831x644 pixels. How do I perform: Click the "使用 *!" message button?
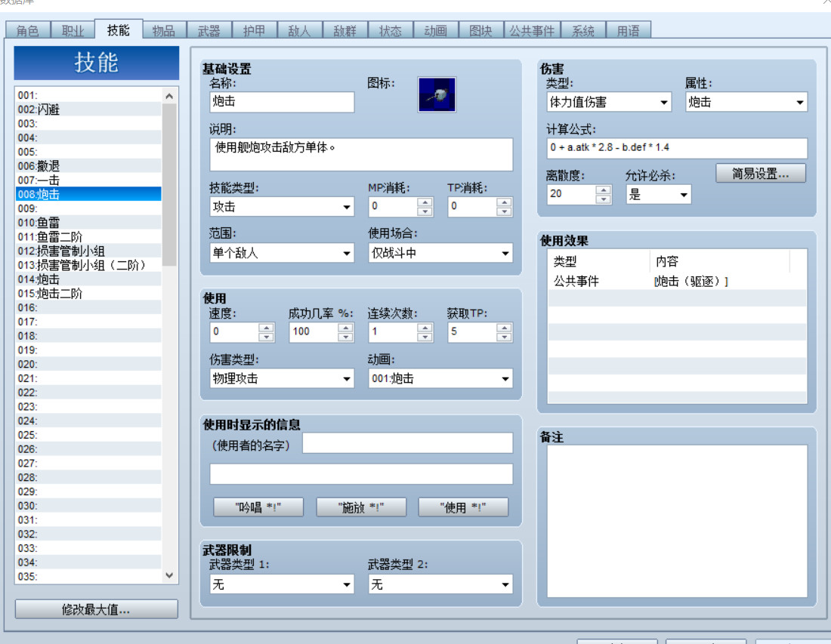click(x=463, y=507)
